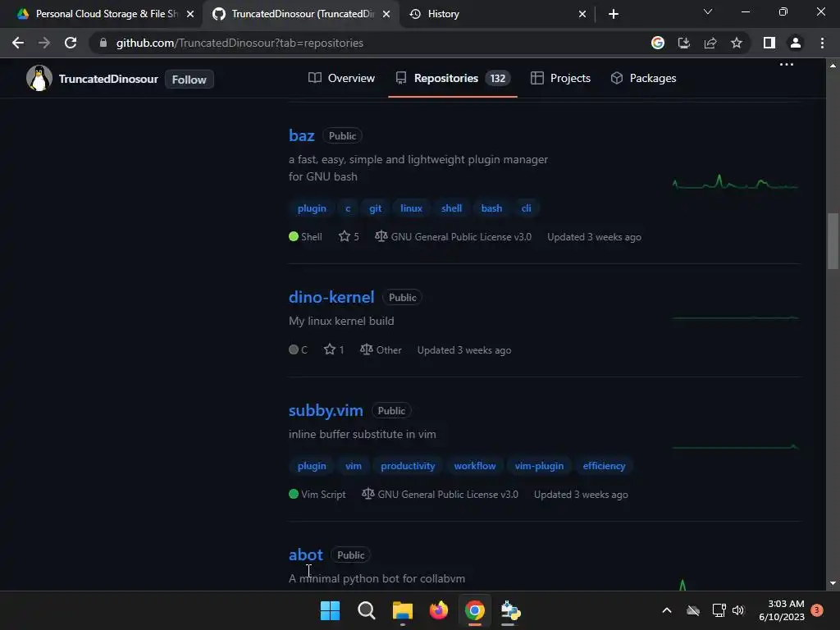Click dino-kernel 'Other' license icon
The image size is (840, 630).
(367, 349)
